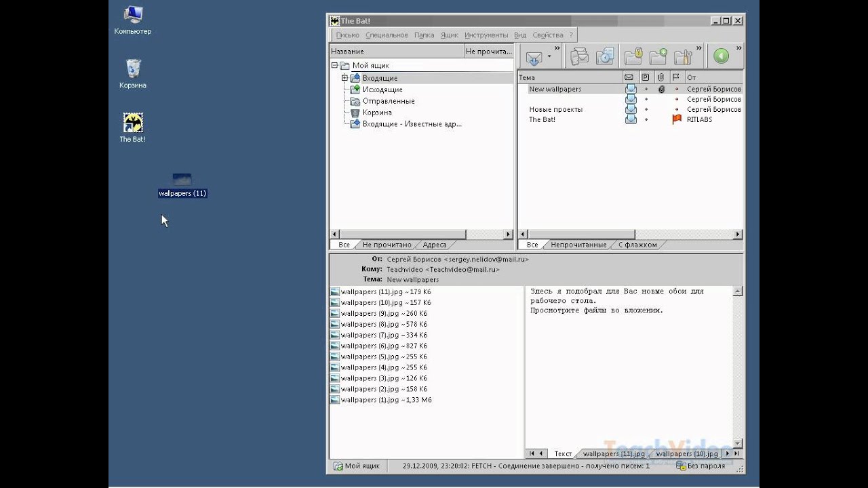Open the wallpapers (11).jpg viewer tab

tap(614, 453)
